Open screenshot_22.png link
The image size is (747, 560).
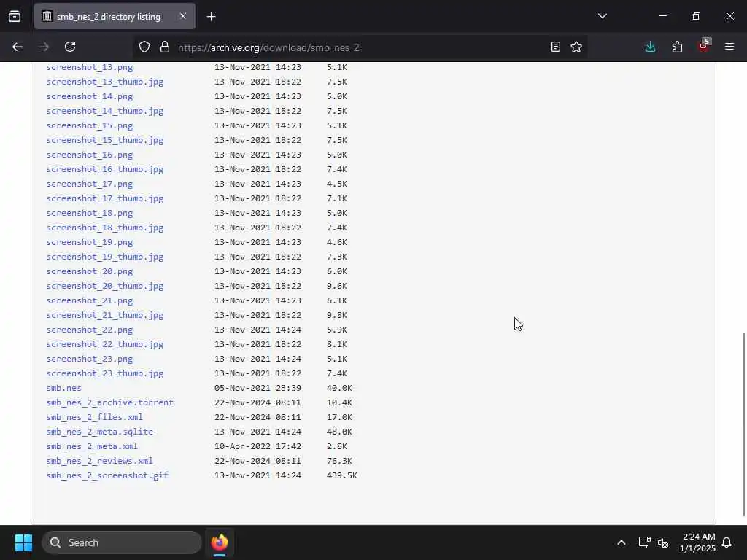(90, 330)
